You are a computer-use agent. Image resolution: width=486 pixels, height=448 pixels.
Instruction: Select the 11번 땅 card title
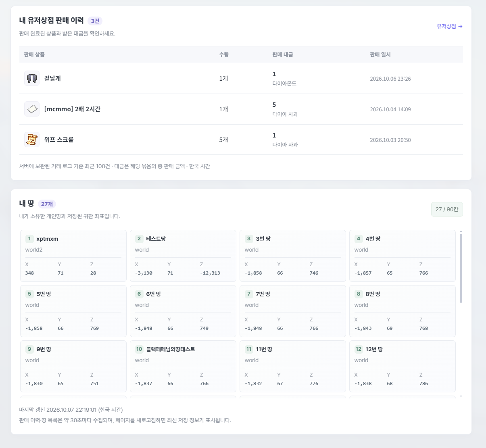click(x=264, y=349)
